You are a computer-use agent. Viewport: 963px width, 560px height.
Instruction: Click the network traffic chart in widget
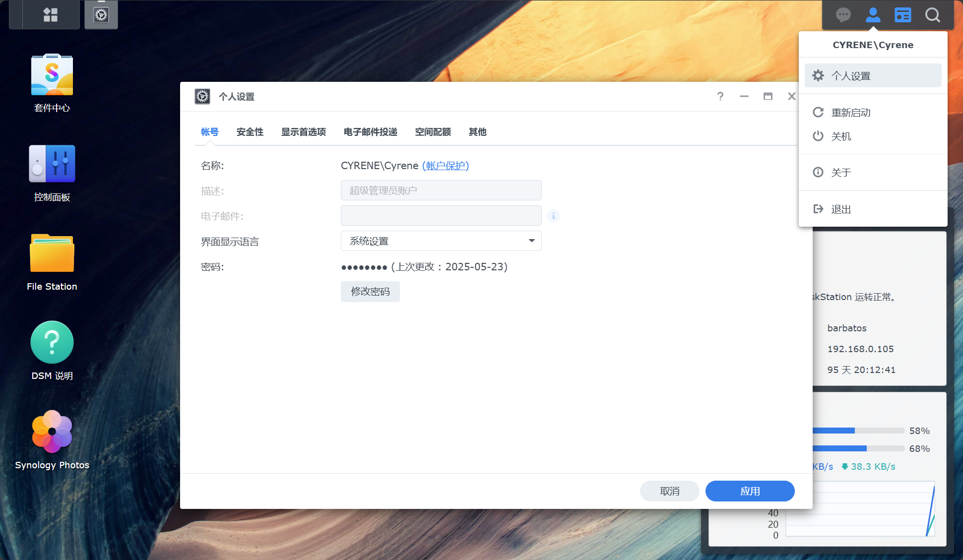tap(860, 509)
